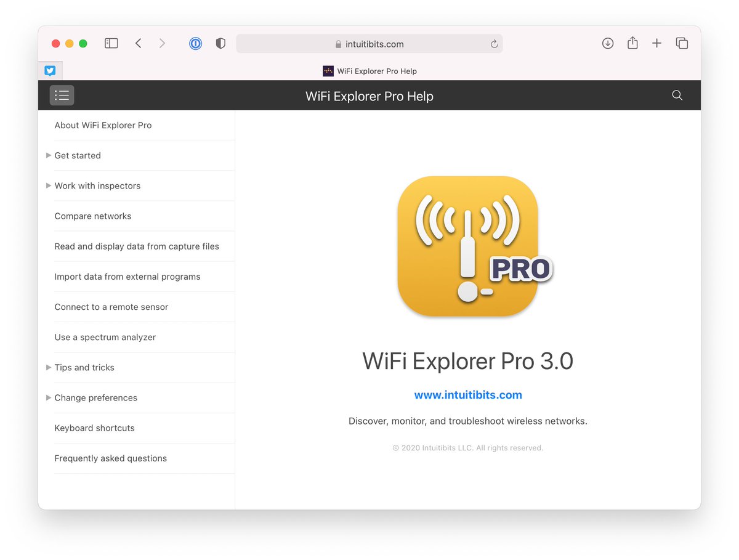739x560 pixels.
Task: Click the intuitibits.com address bar
Action: click(369, 44)
